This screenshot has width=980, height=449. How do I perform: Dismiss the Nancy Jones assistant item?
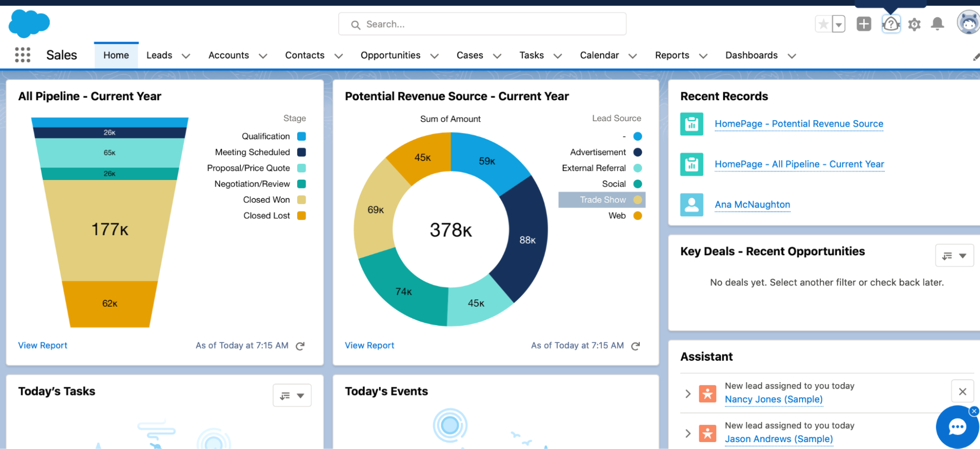pos(962,392)
